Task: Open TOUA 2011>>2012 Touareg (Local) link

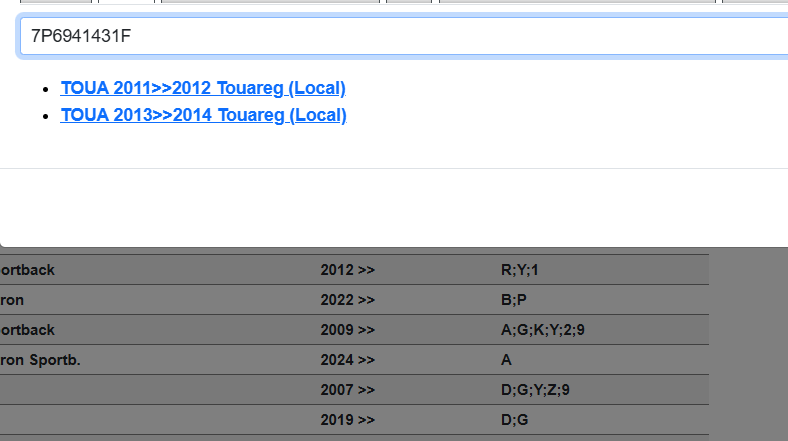Action: [203, 88]
